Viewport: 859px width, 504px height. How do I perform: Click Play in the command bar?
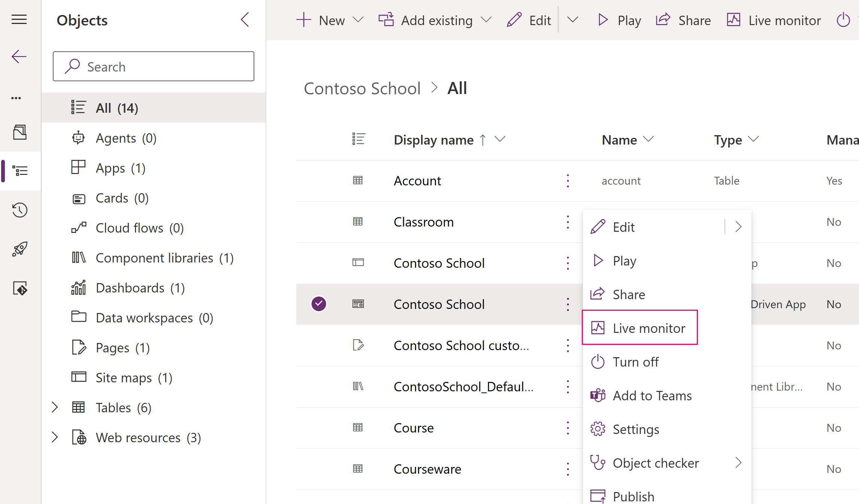[620, 20]
